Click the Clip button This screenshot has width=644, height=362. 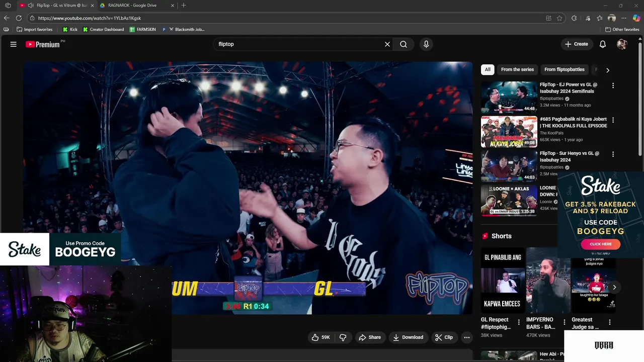pos(444,337)
